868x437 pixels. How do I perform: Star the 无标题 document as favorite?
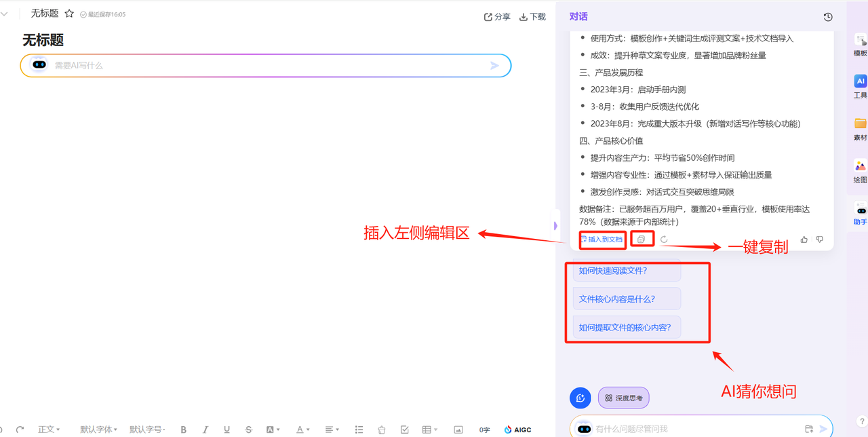click(69, 14)
